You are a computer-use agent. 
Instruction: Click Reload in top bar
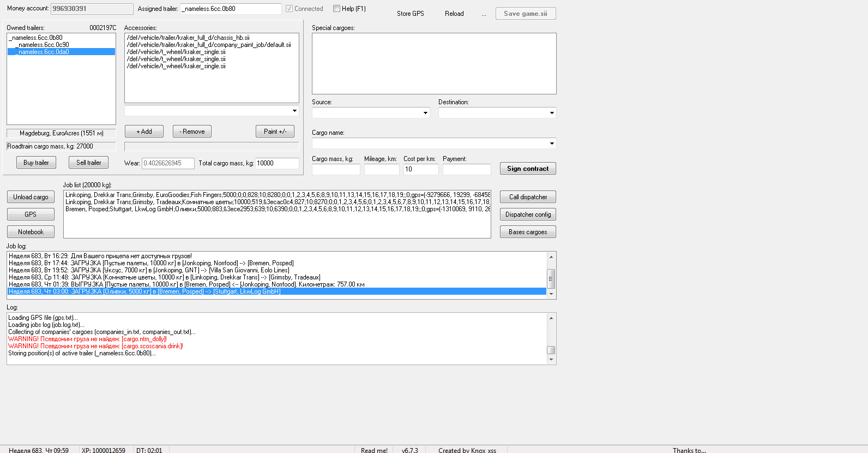(454, 14)
